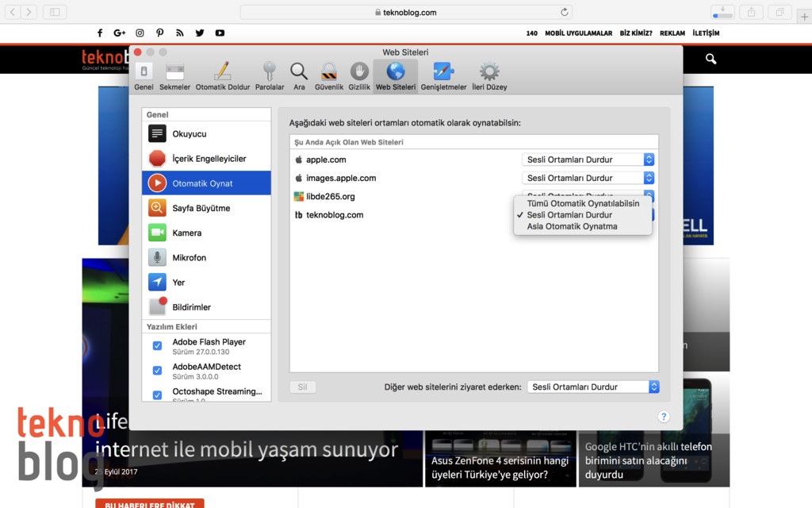Choose Tümü Otomatik Oynatılabilsin from the menu
The height and width of the screenshot is (508, 812).
583,203
